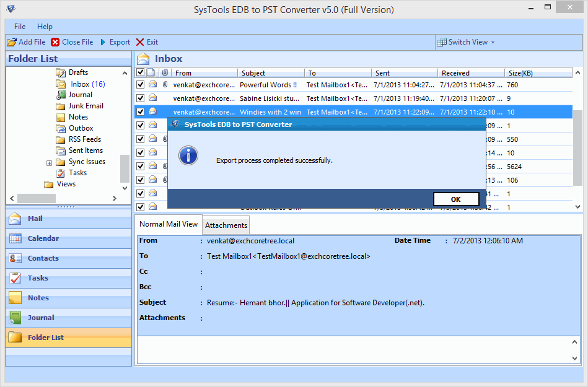Open the Help menu

point(45,27)
